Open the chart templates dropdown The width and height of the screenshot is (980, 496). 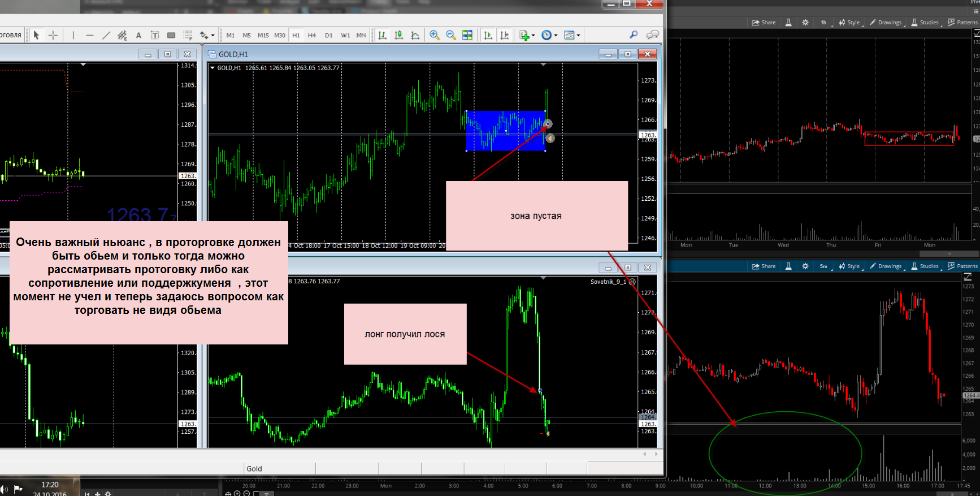click(x=572, y=35)
